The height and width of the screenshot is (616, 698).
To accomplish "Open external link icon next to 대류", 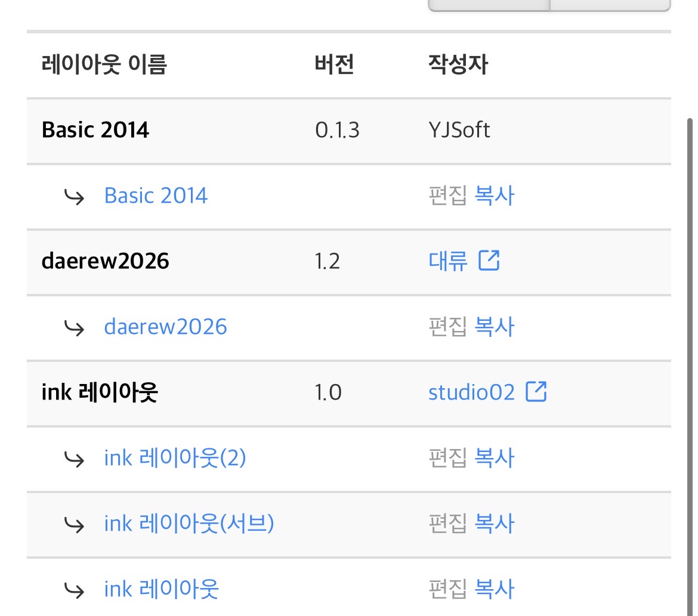I will point(489,261).
